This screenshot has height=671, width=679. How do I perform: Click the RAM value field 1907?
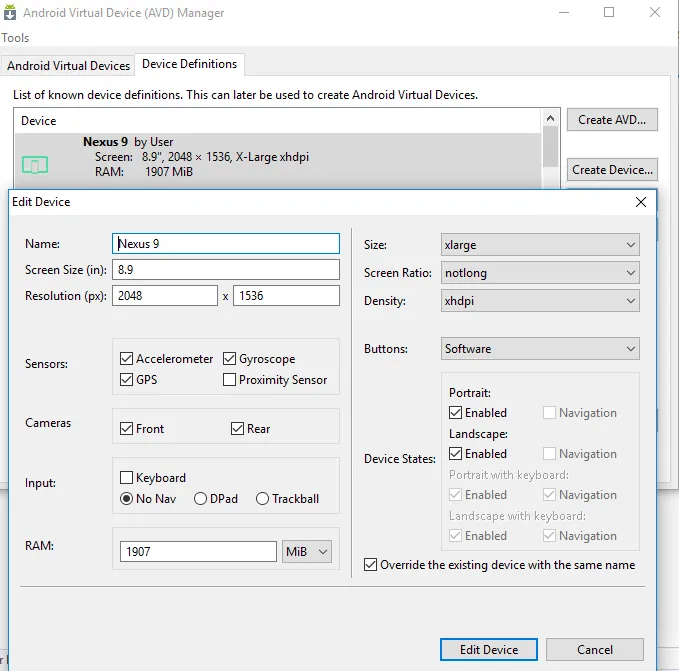[x=198, y=552]
